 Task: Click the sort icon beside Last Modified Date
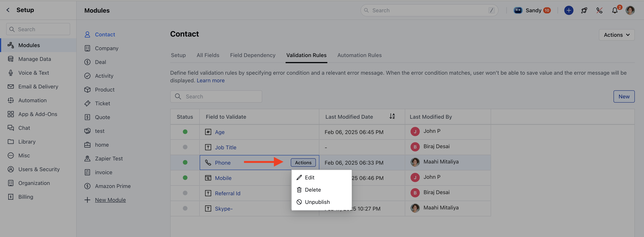coord(392,116)
